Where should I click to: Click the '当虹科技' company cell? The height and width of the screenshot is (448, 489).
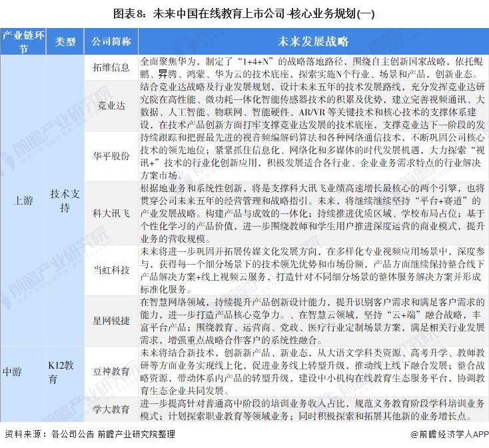pos(111,270)
